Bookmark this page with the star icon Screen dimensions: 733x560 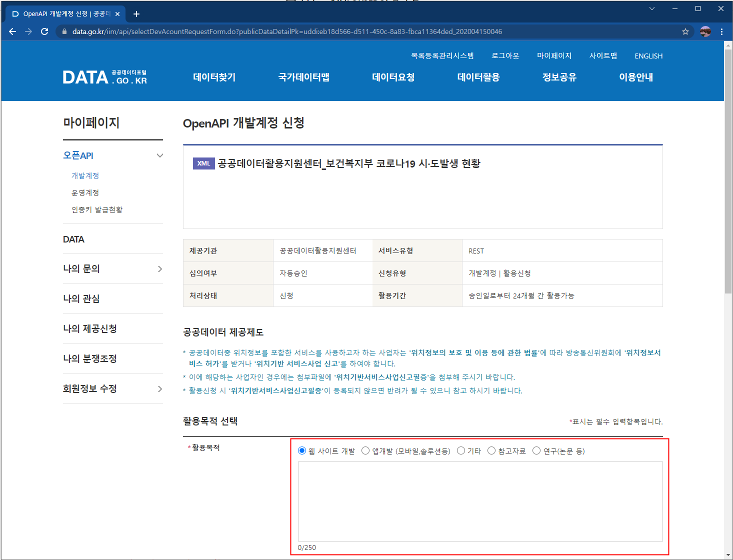click(685, 31)
